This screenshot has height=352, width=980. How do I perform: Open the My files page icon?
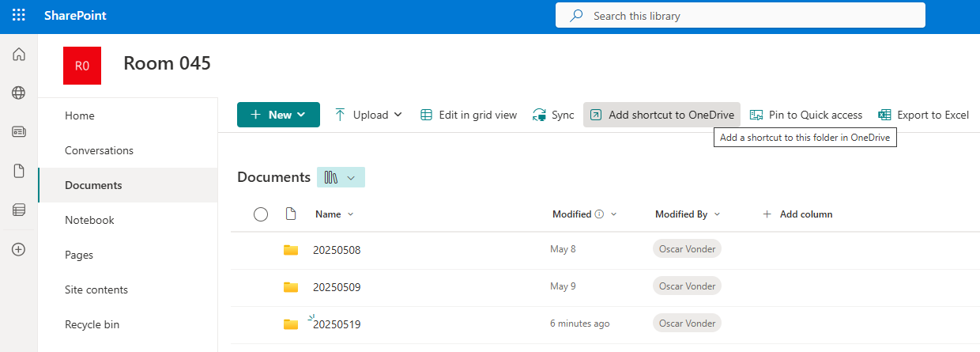19,171
